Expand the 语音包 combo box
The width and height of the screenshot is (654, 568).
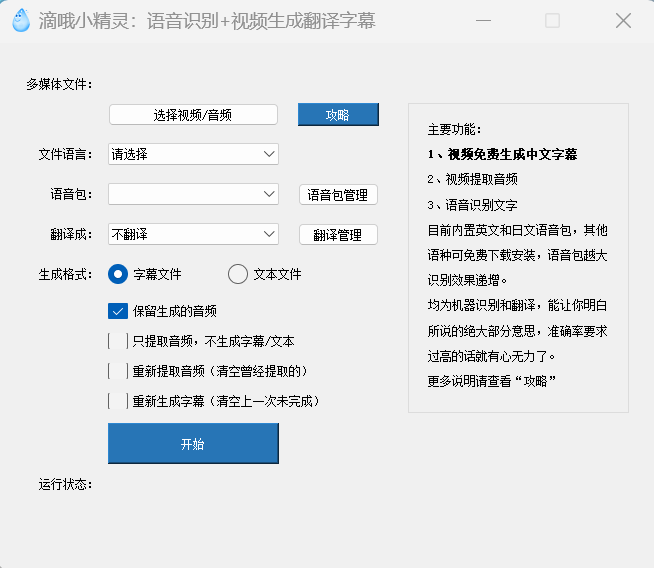point(193,194)
